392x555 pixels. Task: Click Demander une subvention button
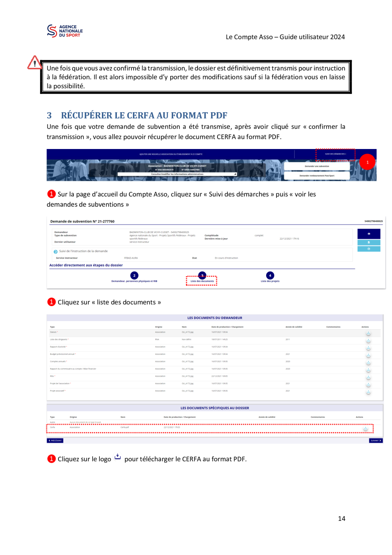coord(317,166)
